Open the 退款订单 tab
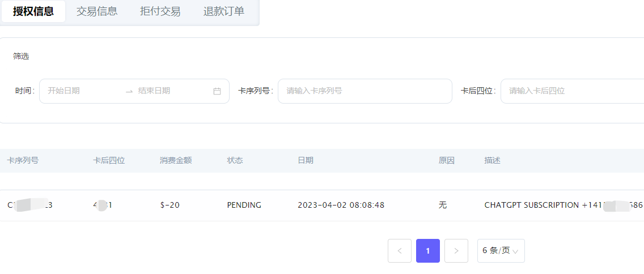 click(x=224, y=11)
